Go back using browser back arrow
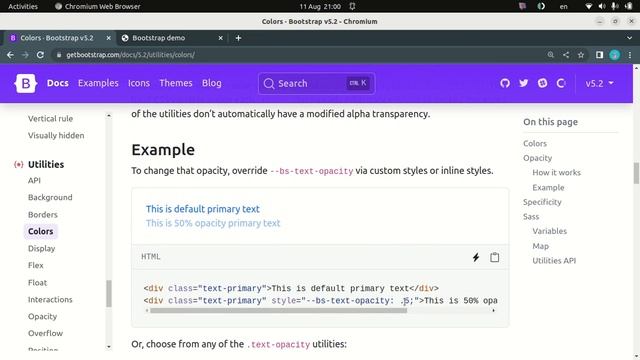The height and width of the screenshot is (360, 640). point(10,55)
